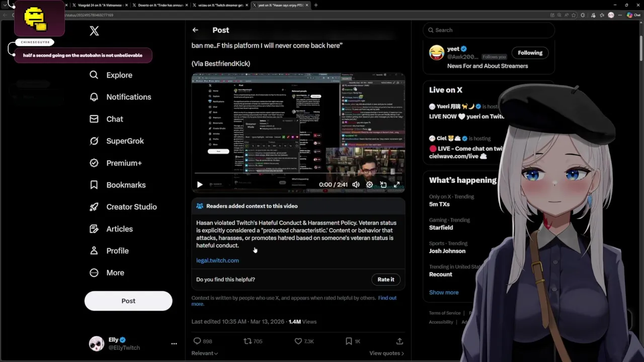Screen dimensions: 644x362
Task: Open Terms of Service footer link
Action: click(x=444, y=313)
